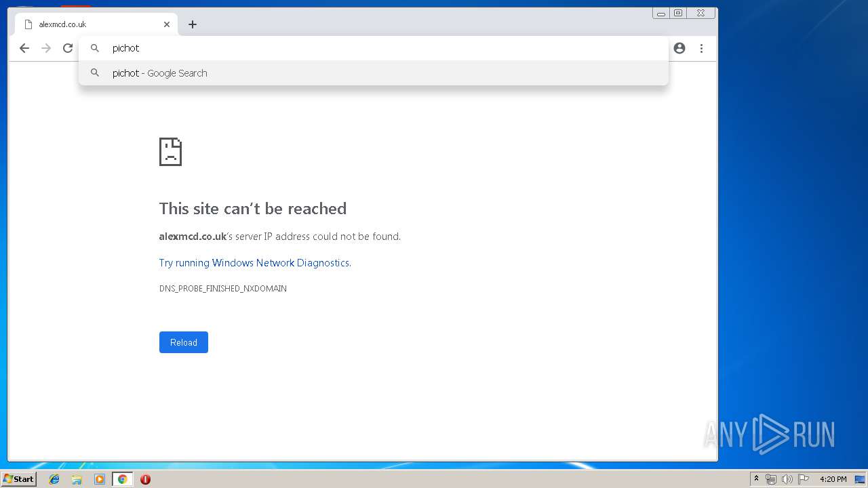Click the This site can't be reached heading
Image resolution: width=868 pixels, height=488 pixels.
tap(253, 209)
